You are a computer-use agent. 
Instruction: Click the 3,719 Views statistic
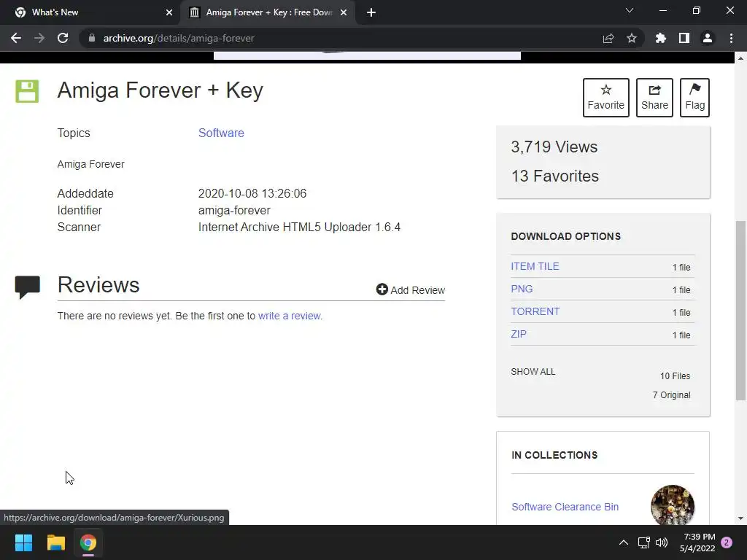pyautogui.click(x=554, y=147)
